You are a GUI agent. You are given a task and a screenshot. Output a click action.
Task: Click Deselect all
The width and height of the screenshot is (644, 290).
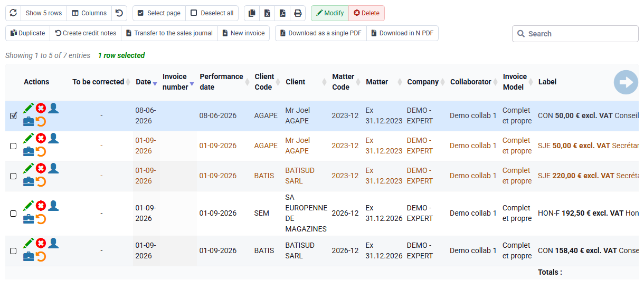click(212, 13)
